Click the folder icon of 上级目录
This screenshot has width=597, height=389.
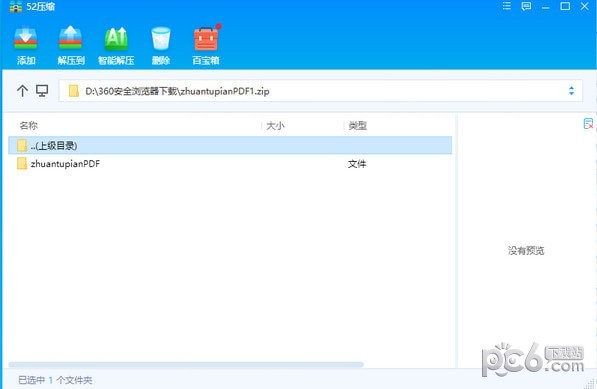point(22,145)
